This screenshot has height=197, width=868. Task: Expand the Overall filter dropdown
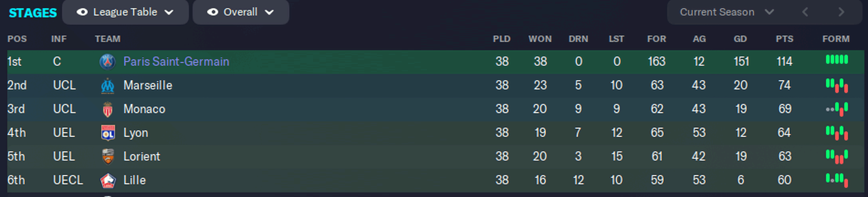241,12
